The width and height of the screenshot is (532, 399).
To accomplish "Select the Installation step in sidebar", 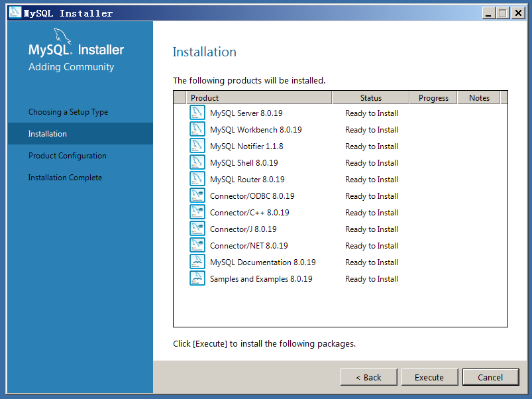I will [80, 134].
